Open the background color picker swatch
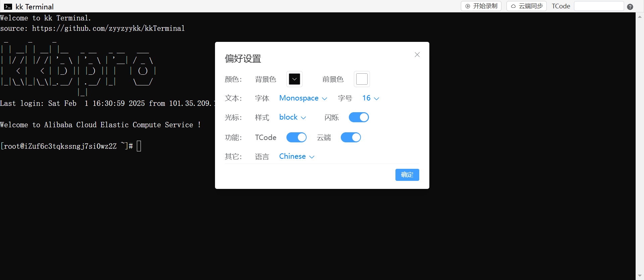The image size is (644, 280). point(294,79)
